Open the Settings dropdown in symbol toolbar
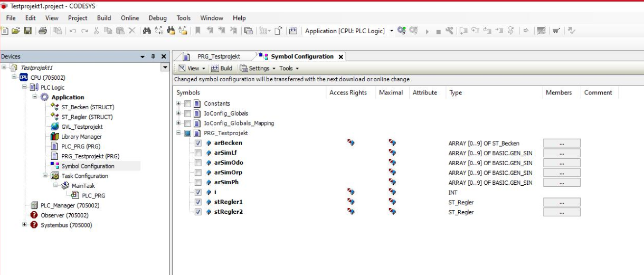644x275 pixels. click(259, 68)
